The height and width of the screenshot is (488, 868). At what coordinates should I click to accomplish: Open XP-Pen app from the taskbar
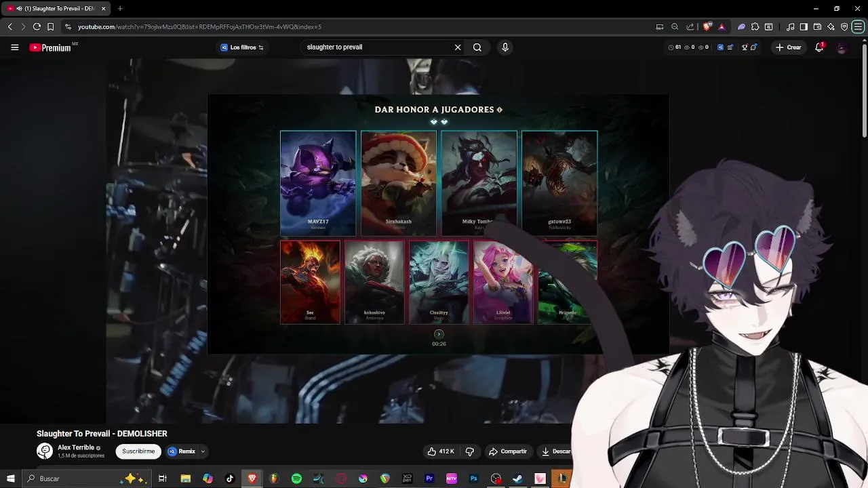click(x=407, y=479)
